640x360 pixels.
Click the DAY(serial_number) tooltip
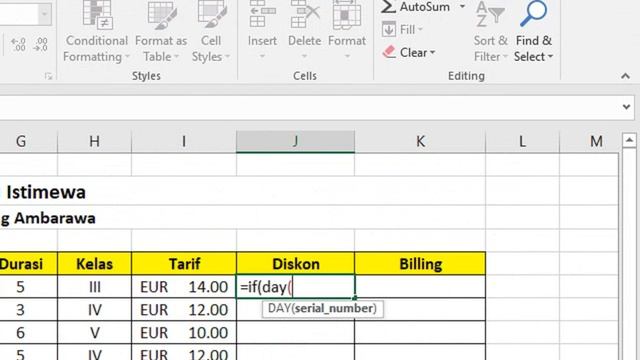pyautogui.click(x=322, y=309)
